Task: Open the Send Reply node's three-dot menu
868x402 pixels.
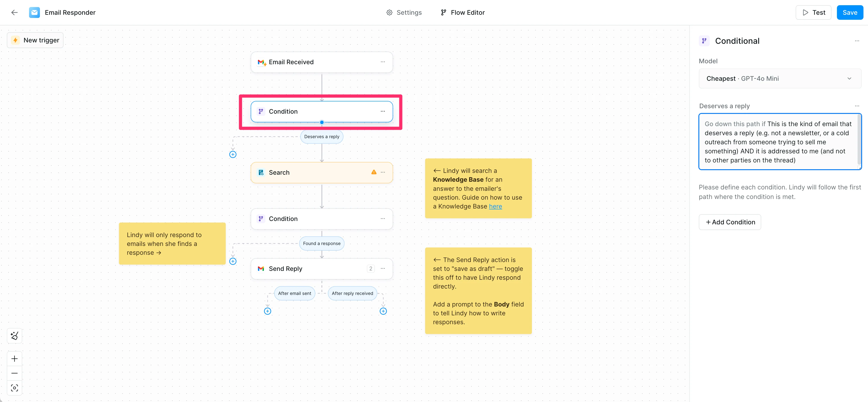Action: pos(383,268)
